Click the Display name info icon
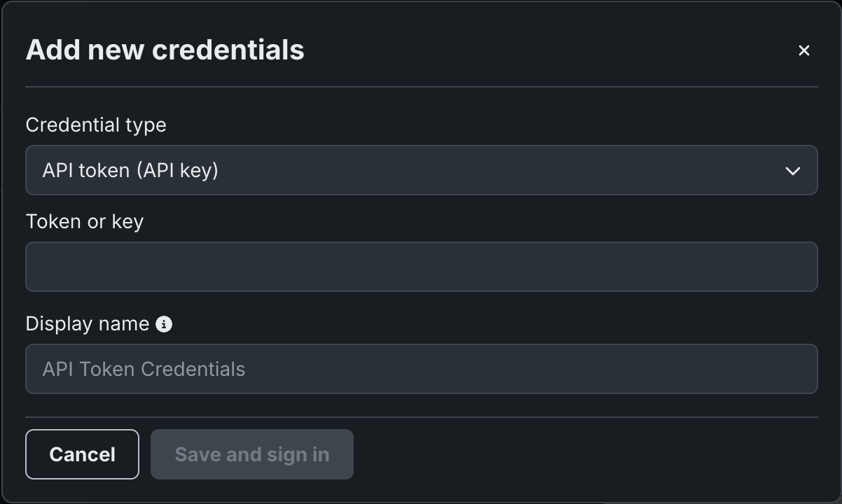Screen dimensions: 842x504 coord(164,324)
